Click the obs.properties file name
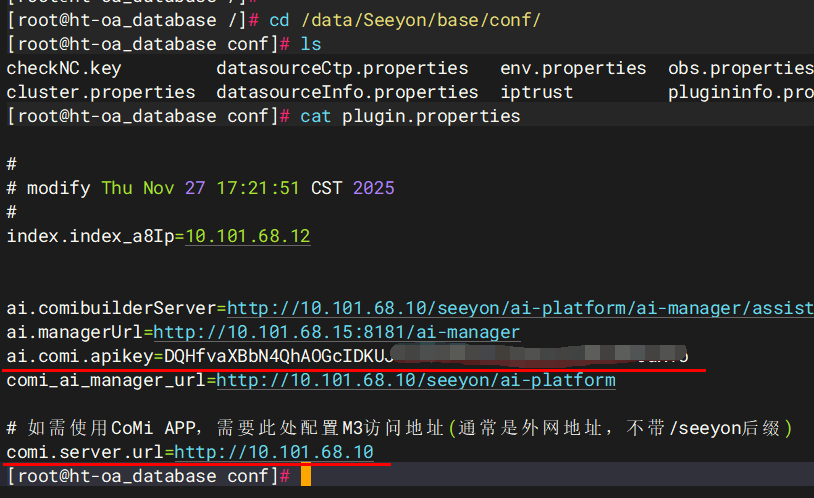Screen dimensions: 814x498 (741, 68)
